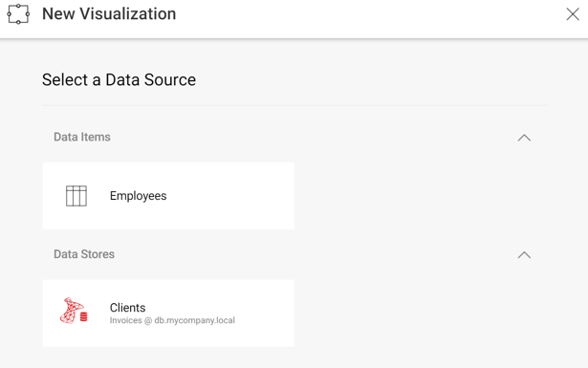Click the SQL Server icon for Clients
The image size is (588, 368).
(74, 311)
